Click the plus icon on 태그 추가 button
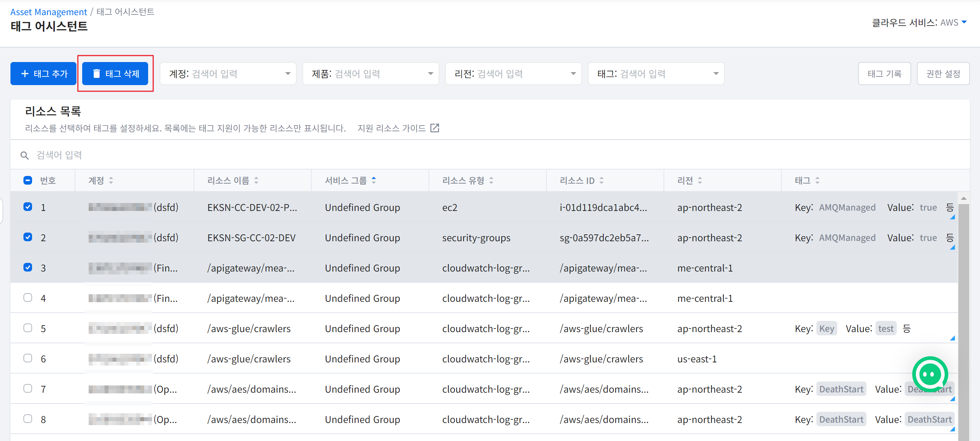 [25, 74]
